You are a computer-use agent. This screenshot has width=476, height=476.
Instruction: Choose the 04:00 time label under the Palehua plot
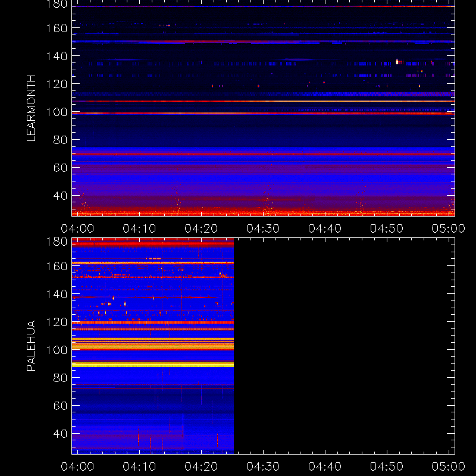coord(77,466)
